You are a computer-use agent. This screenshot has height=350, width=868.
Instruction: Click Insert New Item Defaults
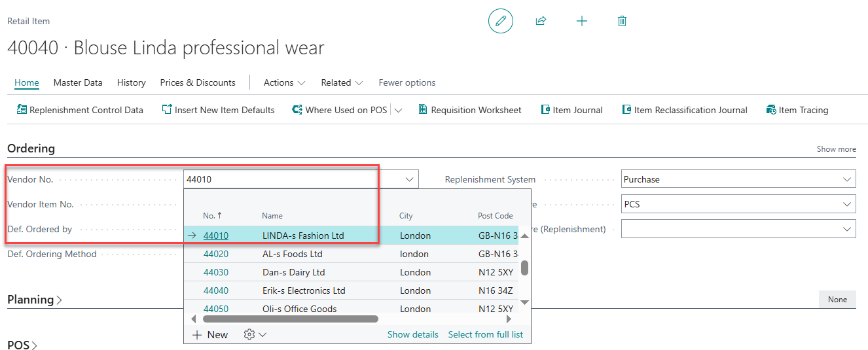218,110
